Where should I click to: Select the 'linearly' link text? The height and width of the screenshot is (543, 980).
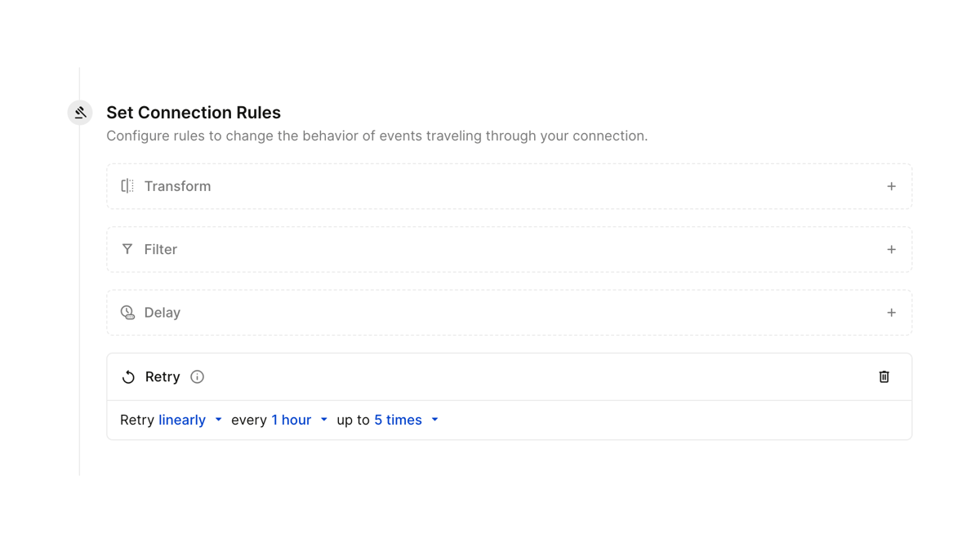point(181,420)
